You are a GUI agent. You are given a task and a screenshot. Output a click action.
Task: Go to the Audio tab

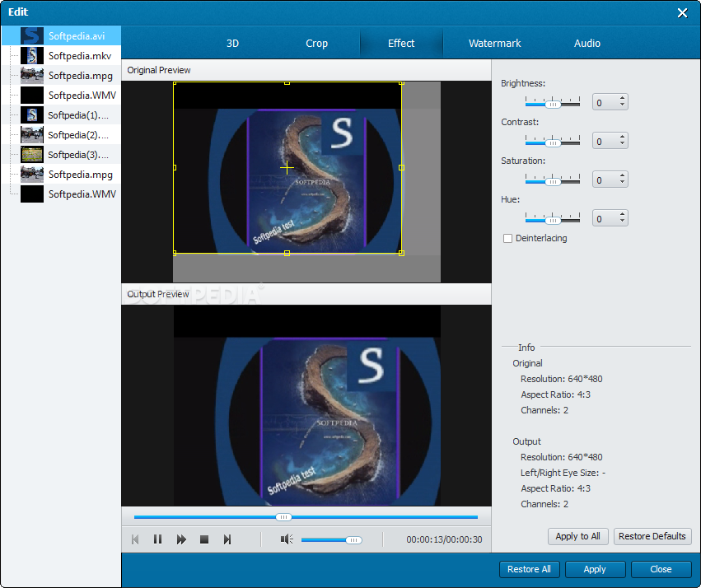click(587, 44)
